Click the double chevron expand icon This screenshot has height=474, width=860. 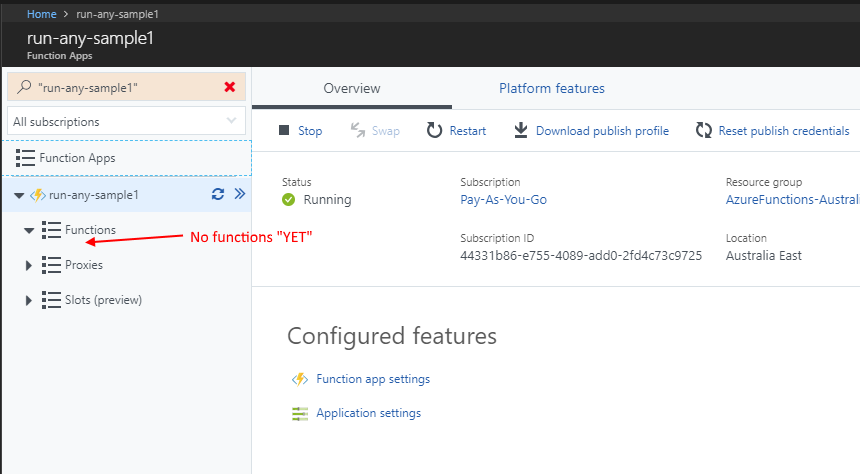click(239, 195)
